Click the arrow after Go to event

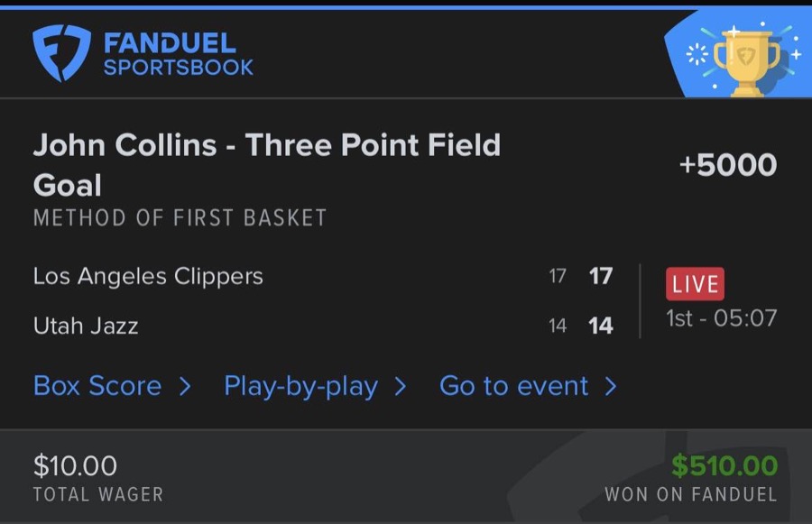point(611,387)
